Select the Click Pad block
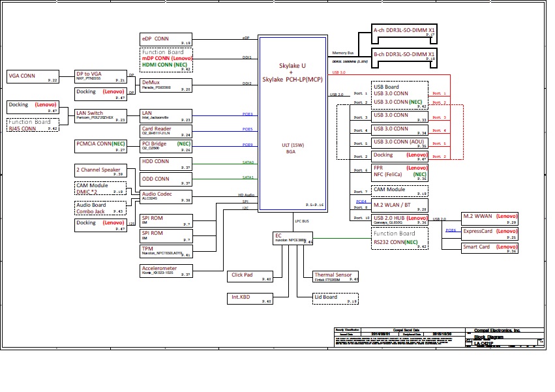This screenshot has width=555, height=392. point(250,276)
